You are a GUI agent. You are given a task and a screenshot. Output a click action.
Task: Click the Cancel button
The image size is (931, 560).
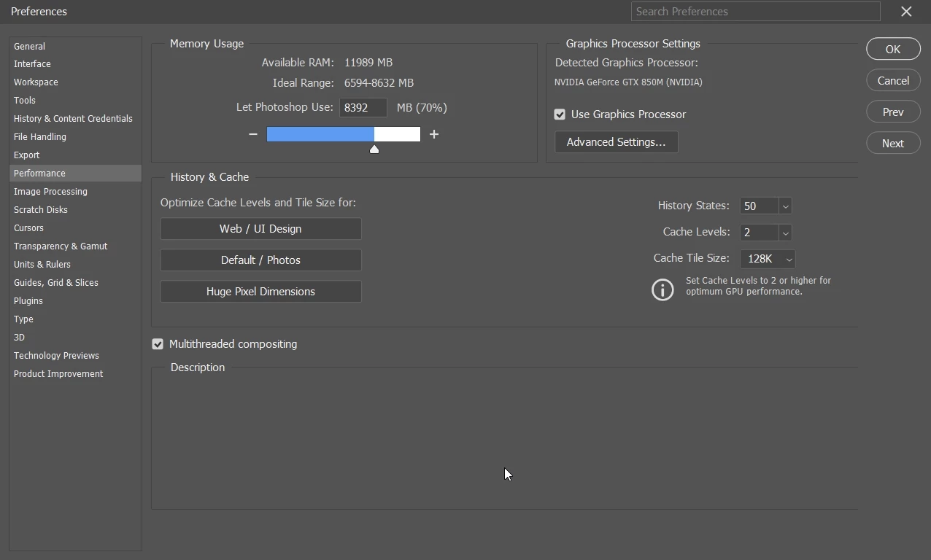[x=893, y=81]
